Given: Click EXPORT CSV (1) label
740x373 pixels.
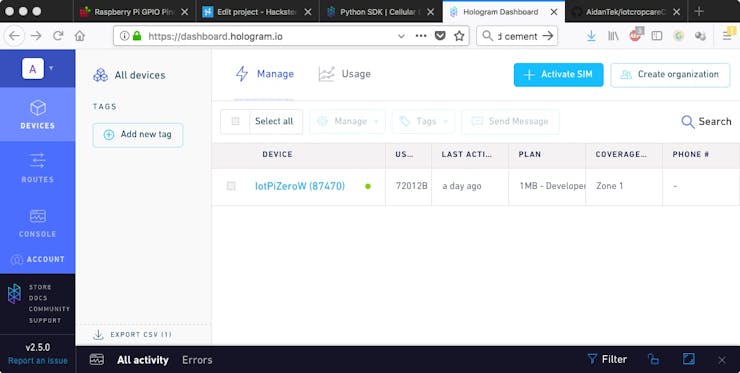Looking at the screenshot, I should (x=141, y=335).
